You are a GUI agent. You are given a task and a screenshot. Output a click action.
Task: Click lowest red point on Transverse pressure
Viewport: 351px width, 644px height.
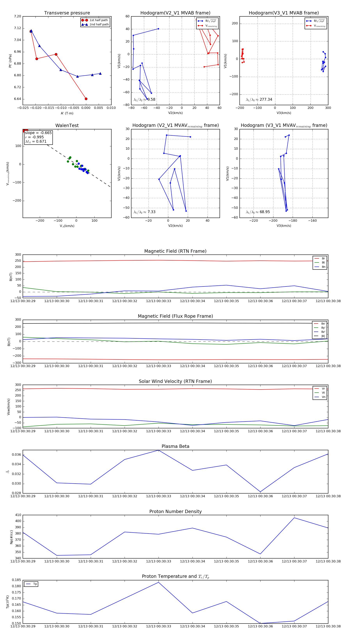[86, 99]
